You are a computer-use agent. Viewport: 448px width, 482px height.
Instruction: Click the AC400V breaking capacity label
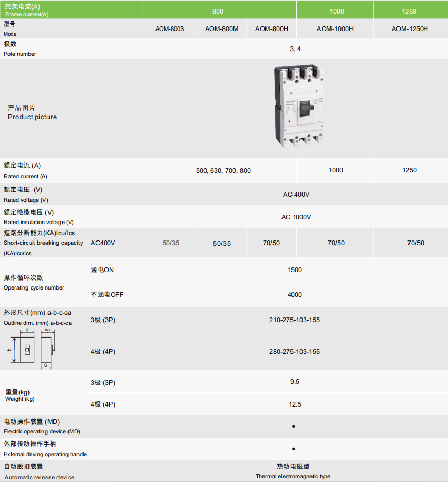(103, 243)
